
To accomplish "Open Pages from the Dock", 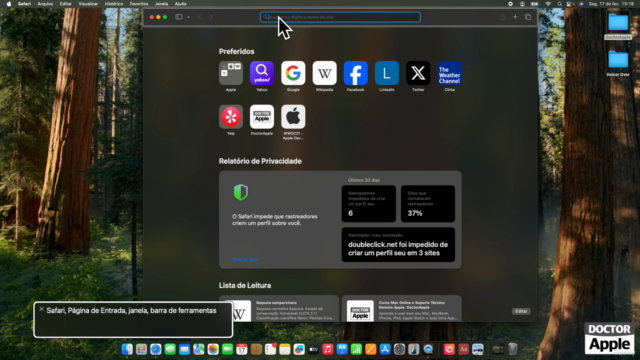I will [x=371, y=349].
